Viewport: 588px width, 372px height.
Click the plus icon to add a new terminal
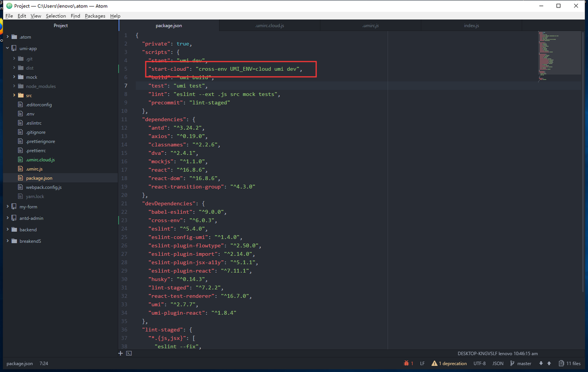pyautogui.click(x=120, y=353)
